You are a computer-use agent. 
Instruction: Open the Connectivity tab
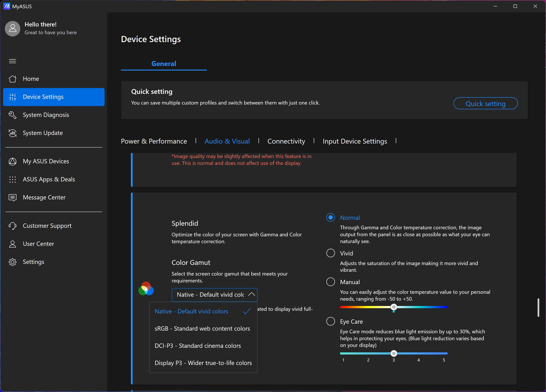coord(286,141)
